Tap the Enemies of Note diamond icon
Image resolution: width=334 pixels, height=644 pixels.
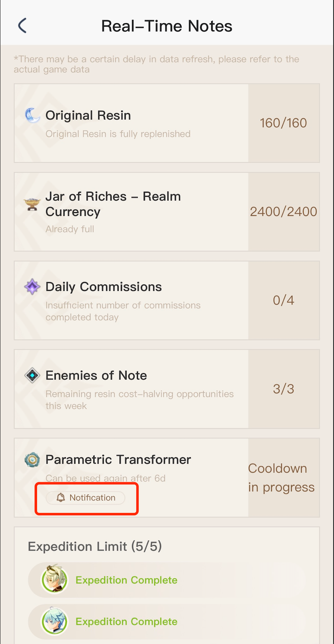(x=32, y=376)
